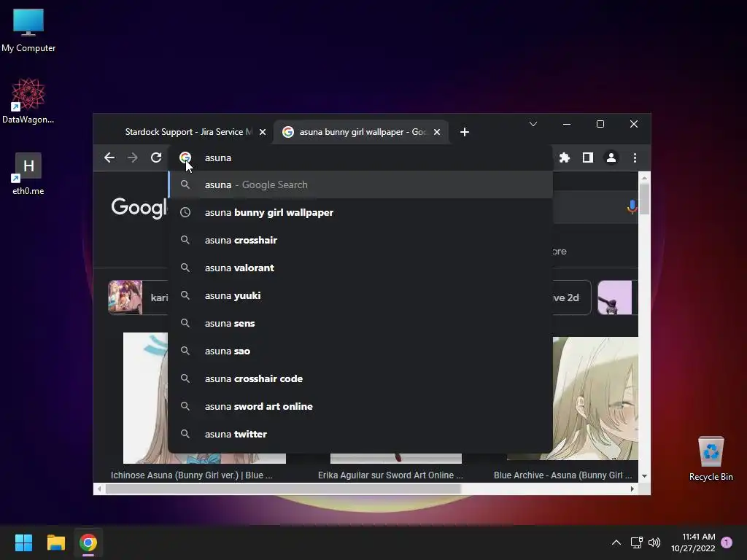Open the Chrome side panel
Viewport: 747px width, 560px height.
tap(588, 157)
